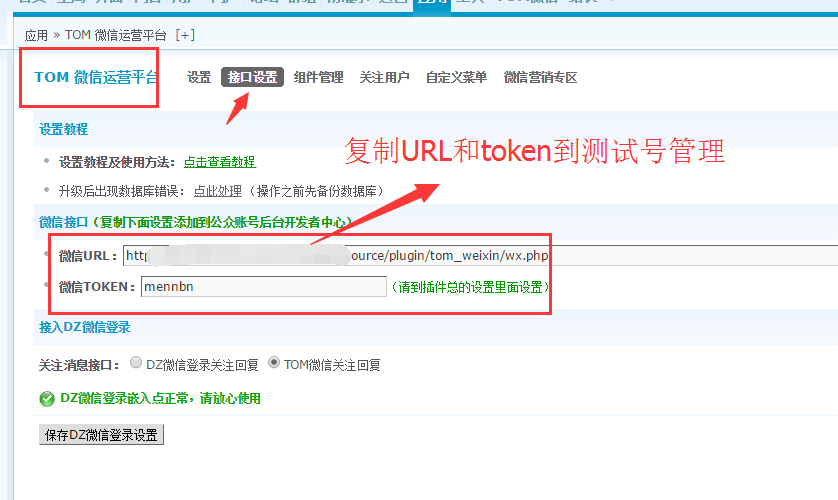Click the 接入DZ微信登录 heading
Screen dimensions: 838x500
[84, 327]
